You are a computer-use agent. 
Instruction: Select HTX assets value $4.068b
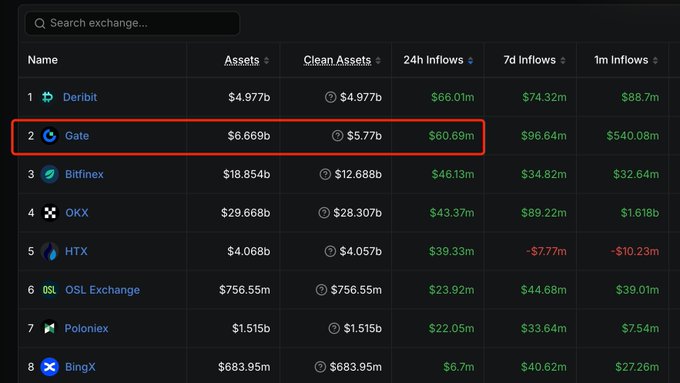click(248, 251)
